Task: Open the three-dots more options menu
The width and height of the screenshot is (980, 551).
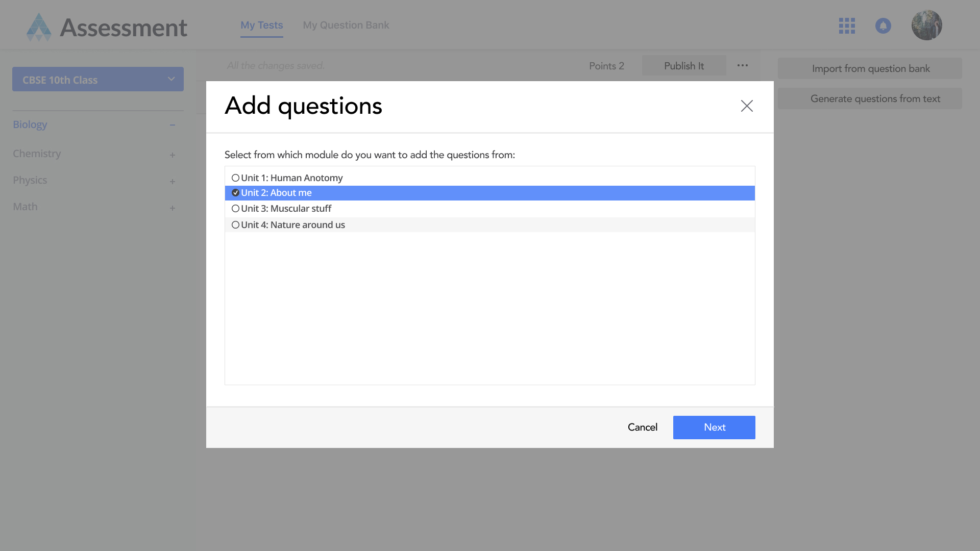Action: tap(743, 66)
